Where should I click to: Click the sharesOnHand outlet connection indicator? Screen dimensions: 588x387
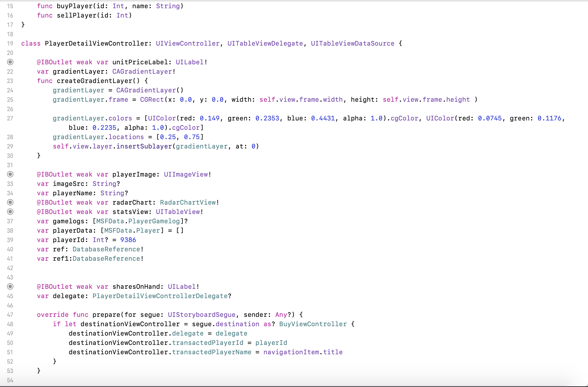pyautogui.click(x=10, y=286)
